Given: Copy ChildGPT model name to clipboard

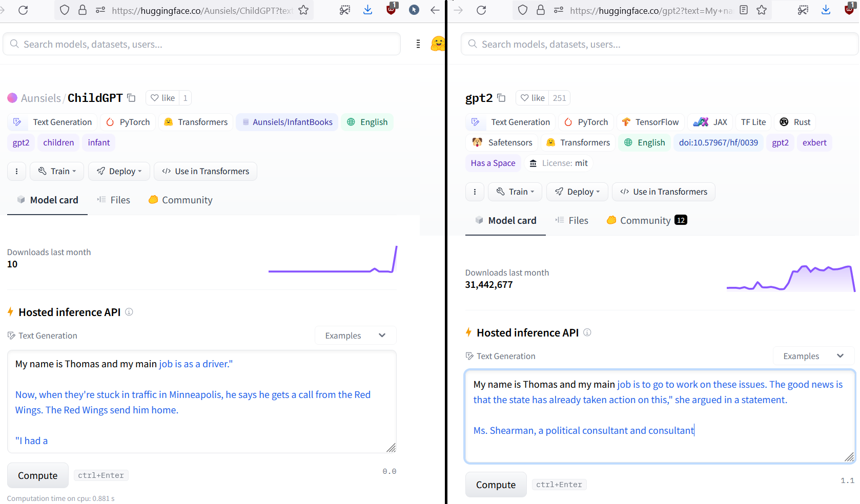Looking at the screenshot, I should [x=131, y=97].
